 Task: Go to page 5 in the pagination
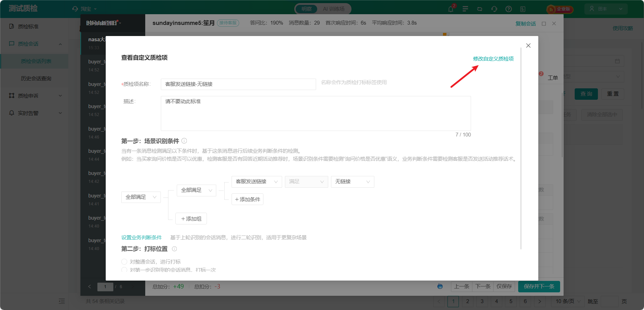click(x=511, y=301)
